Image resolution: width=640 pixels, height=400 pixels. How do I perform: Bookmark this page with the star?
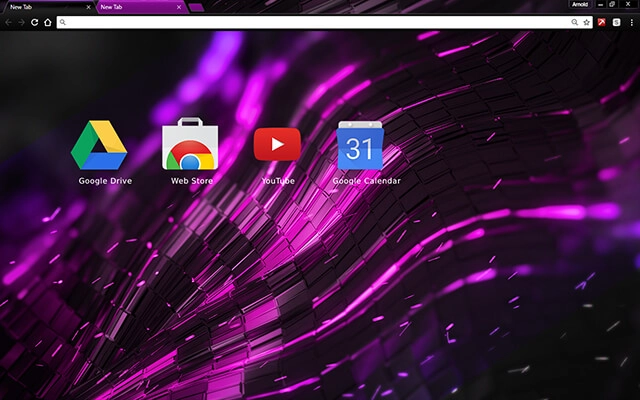pos(587,22)
